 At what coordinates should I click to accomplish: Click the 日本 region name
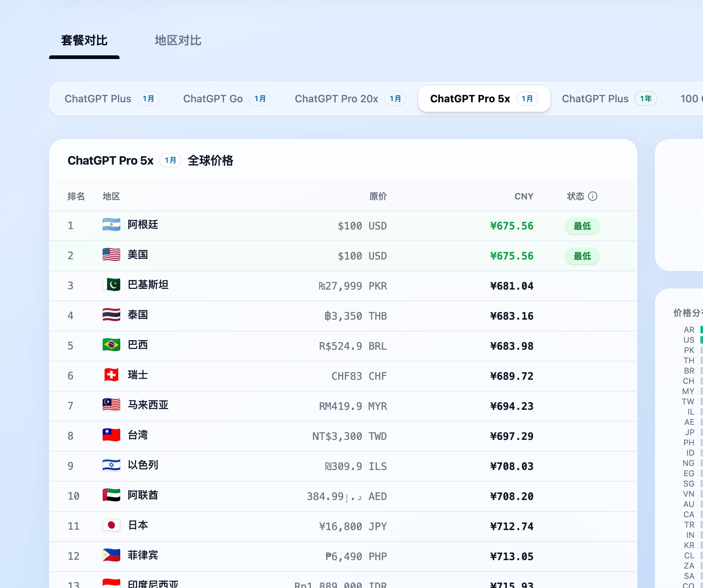pyautogui.click(x=137, y=525)
